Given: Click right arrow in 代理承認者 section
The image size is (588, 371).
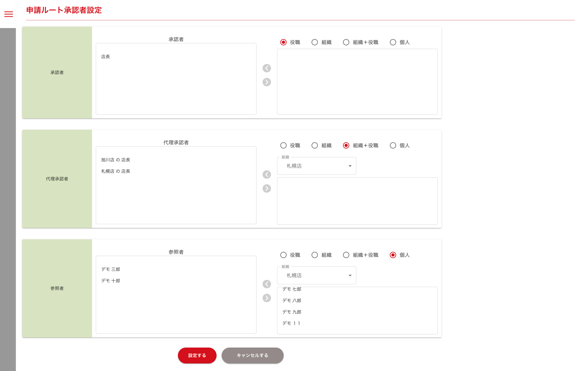Looking at the screenshot, I should coord(267,188).
